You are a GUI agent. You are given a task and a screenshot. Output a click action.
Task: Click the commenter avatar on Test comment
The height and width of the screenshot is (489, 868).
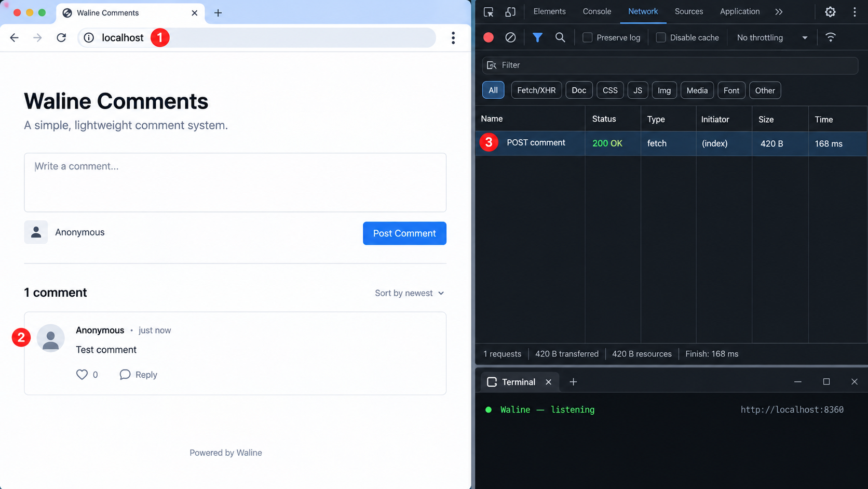(50, 338)
